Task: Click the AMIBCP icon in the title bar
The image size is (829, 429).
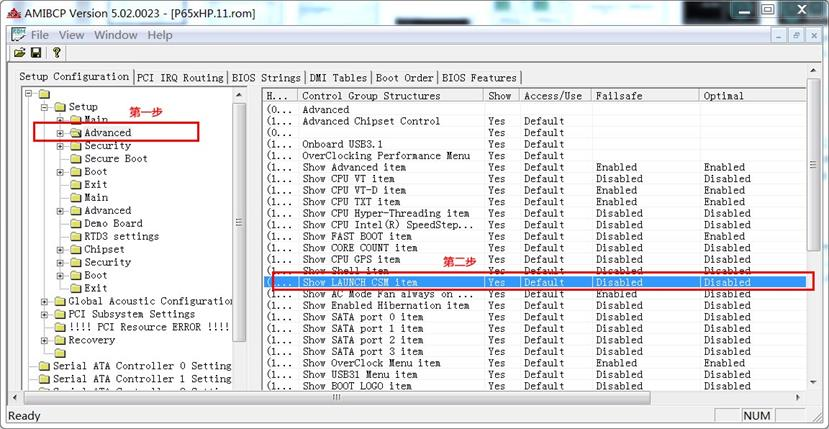Action: (x=14, y=10)
